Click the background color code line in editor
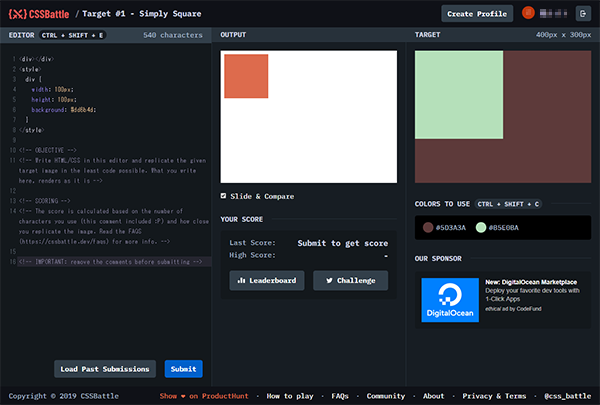This screenshot has width=600, height=405. tap(64, 110)
